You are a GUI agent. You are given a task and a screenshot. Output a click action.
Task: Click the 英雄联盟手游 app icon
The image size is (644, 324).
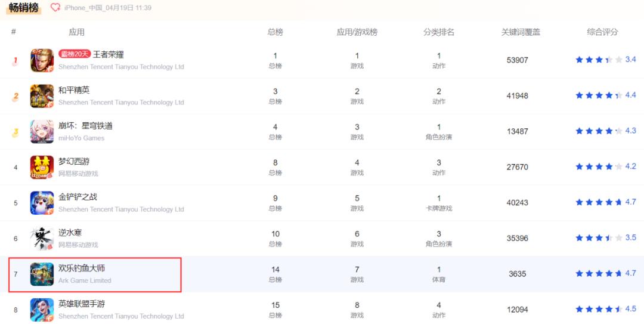42,310
